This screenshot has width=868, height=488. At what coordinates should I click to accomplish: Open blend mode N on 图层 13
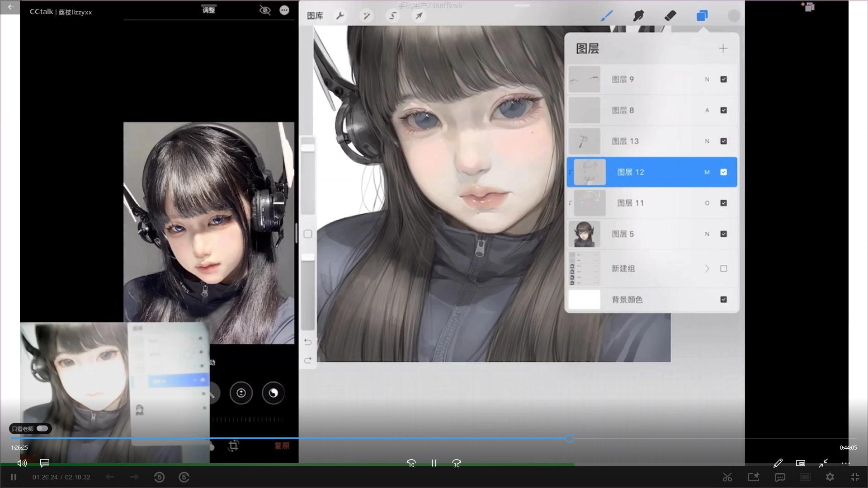(x=707, y=141)
